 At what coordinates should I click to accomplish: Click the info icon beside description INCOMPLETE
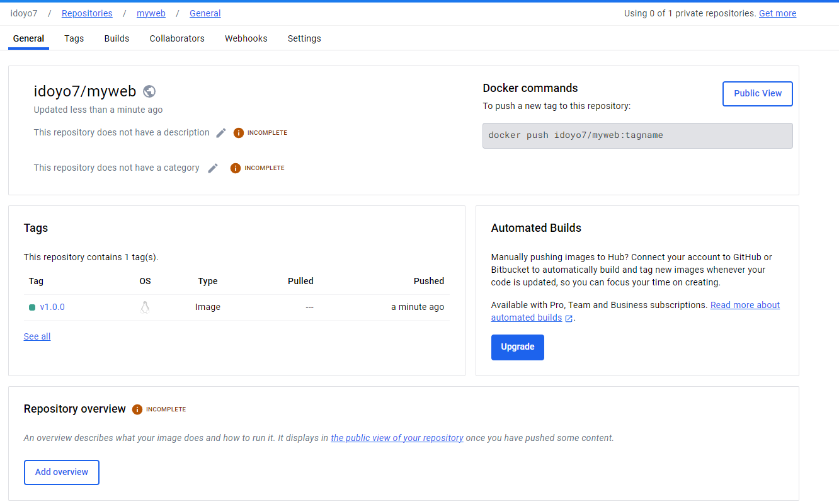(239, 133)
